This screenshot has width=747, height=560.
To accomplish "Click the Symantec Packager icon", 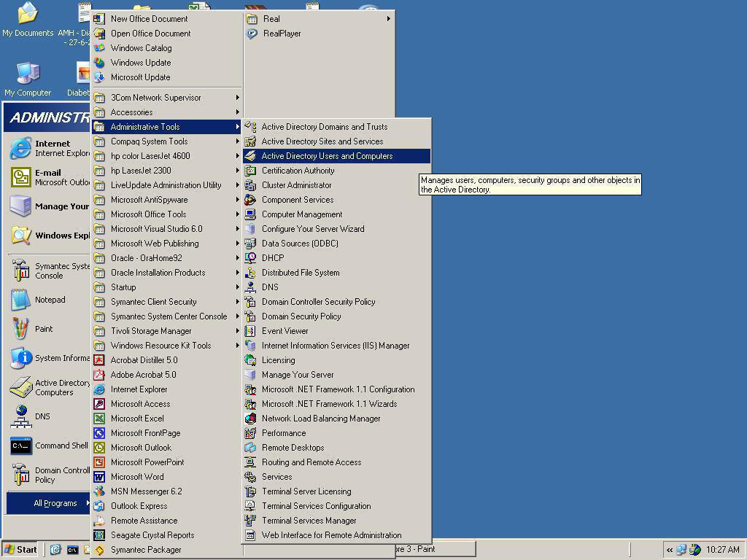I will pos(99,550).
